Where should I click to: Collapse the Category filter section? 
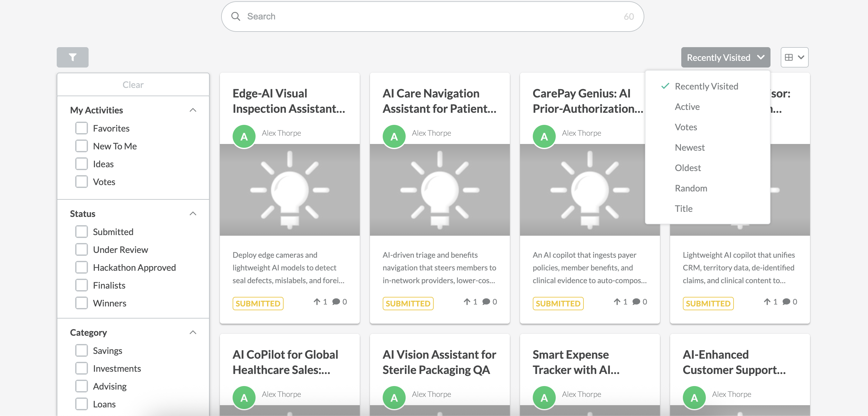193,333
